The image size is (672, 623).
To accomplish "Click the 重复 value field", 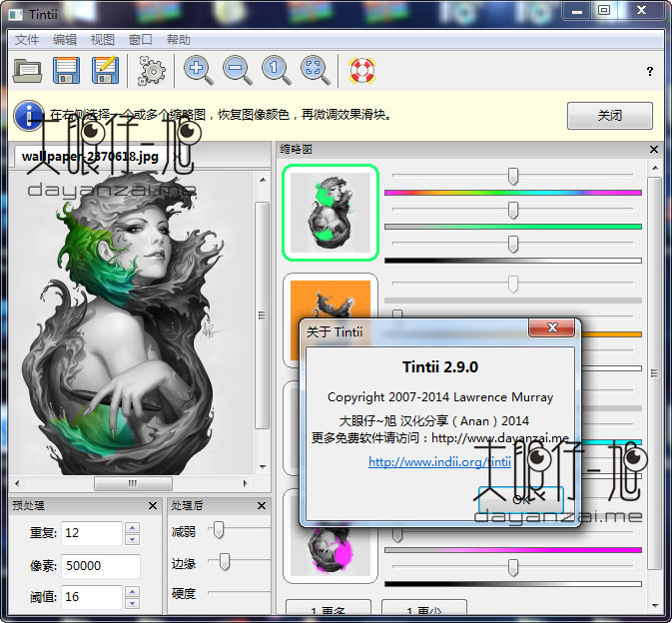I will tap(92, 533).
